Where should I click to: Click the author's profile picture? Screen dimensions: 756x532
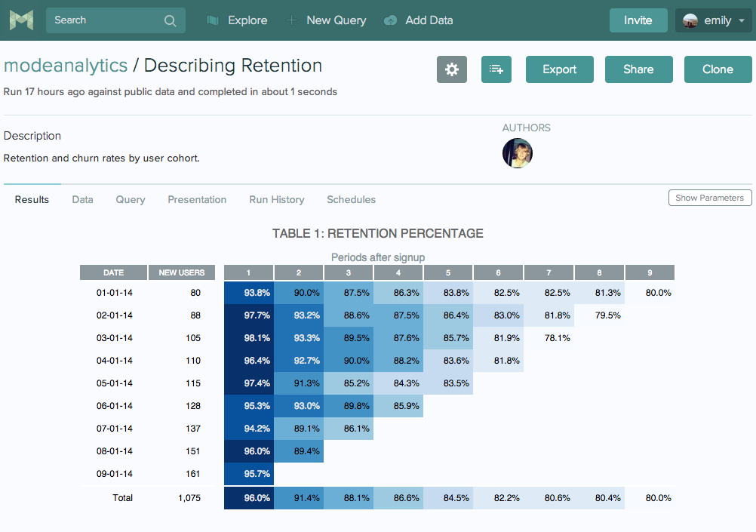[x=518, y=153]
